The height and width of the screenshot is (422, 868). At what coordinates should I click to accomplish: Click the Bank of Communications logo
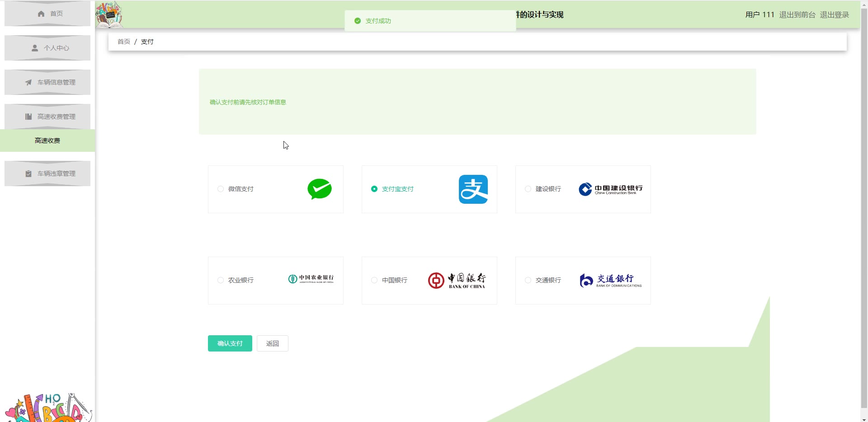pos(610,280)
